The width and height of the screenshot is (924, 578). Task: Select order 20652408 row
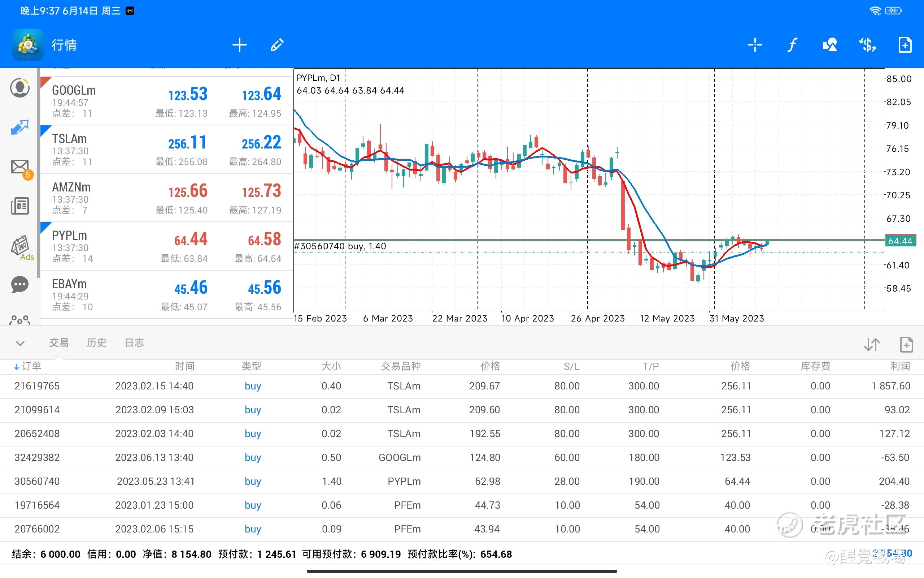462,434
